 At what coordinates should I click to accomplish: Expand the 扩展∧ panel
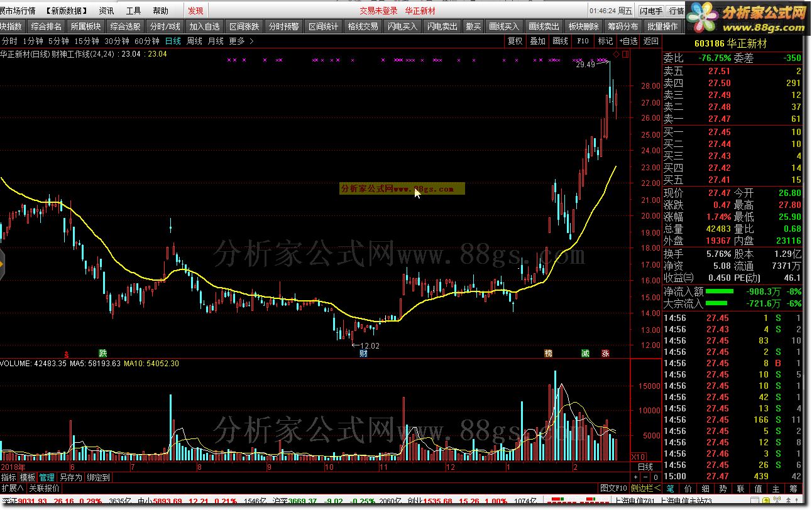pos(13,488)
